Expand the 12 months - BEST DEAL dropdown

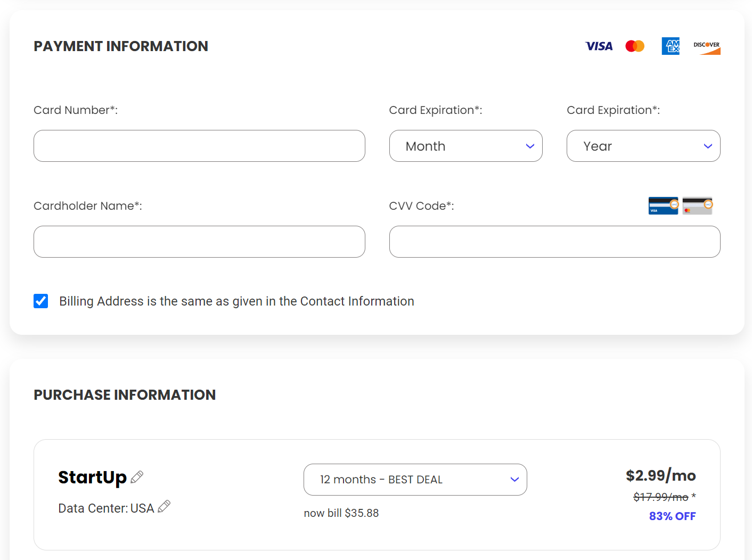point(415,480)
